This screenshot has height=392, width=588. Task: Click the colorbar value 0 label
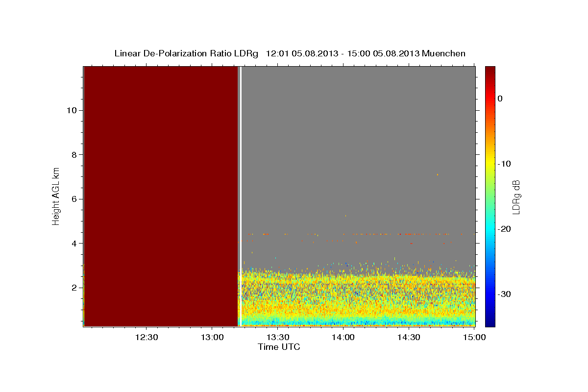(500, 98)
